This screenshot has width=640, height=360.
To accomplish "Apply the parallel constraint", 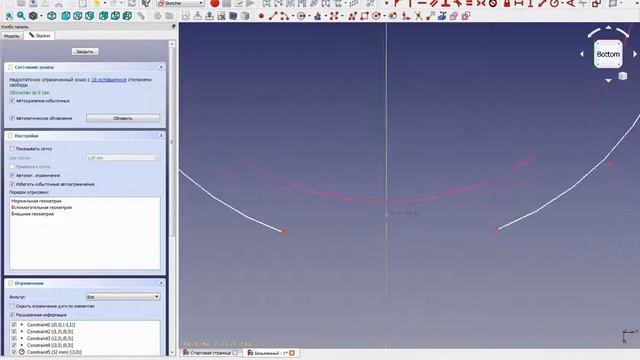I will point(433,3).
